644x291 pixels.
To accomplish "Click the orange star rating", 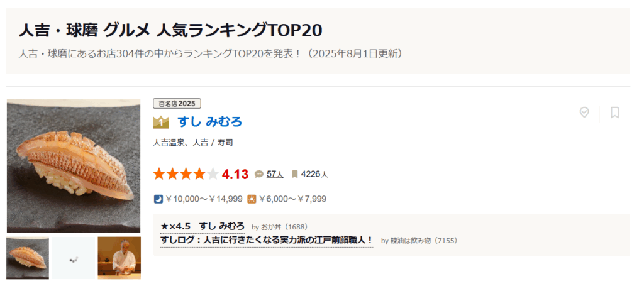I will (x=186, y=174).
